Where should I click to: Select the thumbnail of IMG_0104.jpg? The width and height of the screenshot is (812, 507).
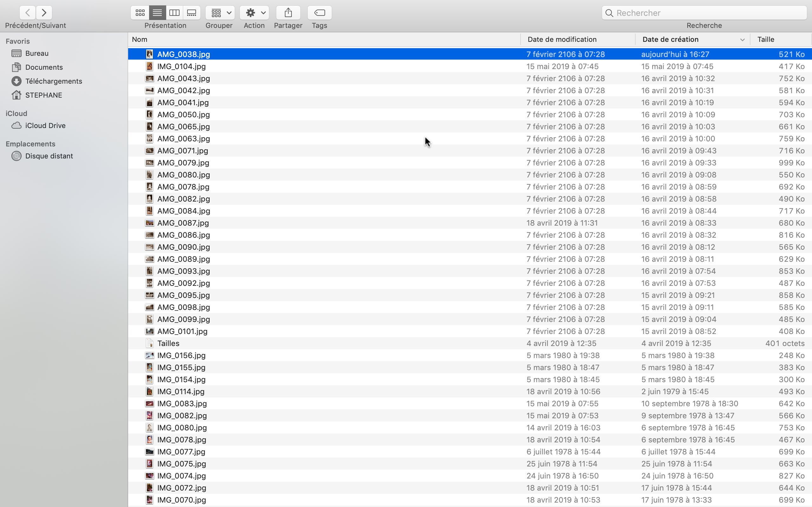pyautogui.click(x=149, y=67)
